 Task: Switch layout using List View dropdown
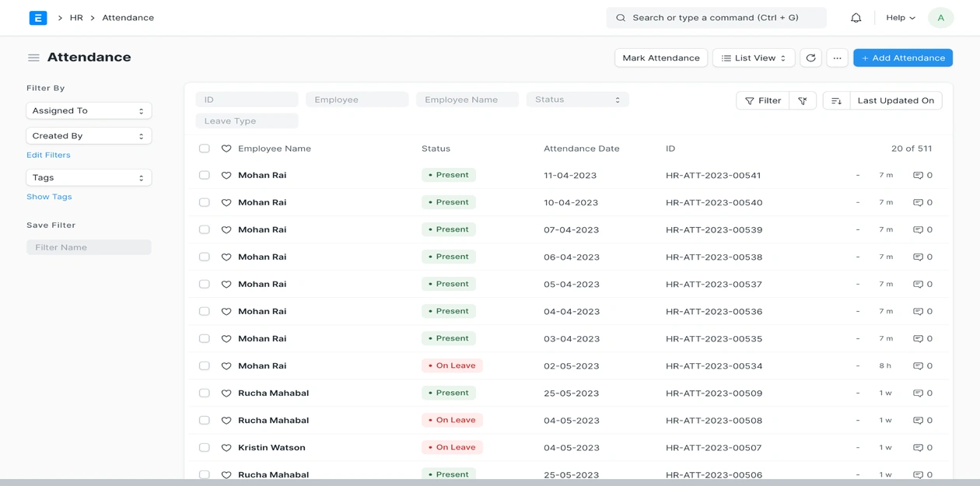point(753,58)
